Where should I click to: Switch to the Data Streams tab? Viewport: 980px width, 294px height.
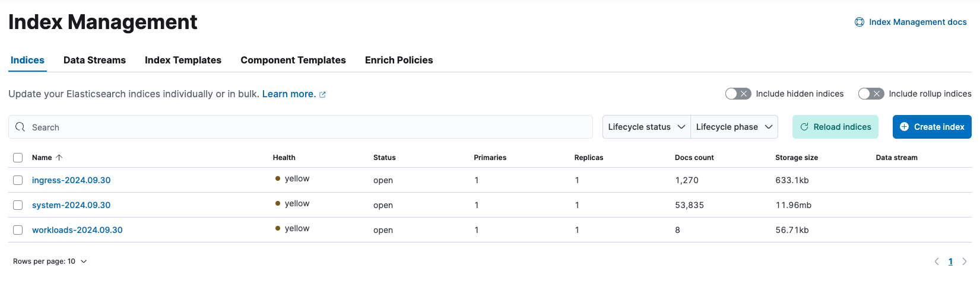[94, 60]
